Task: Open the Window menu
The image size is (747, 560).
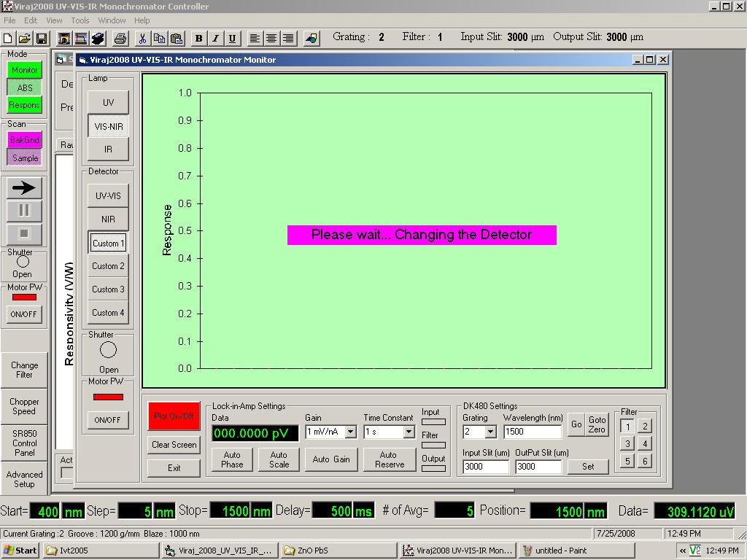Action: click(112, 20)
